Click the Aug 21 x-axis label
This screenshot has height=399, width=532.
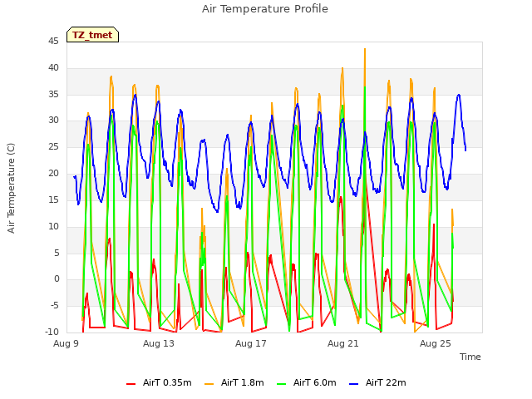(343, 343)
